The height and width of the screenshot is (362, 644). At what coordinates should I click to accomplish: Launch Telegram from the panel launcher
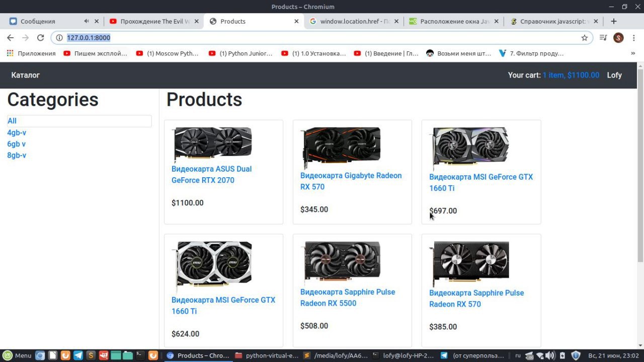tap(78, 355)
